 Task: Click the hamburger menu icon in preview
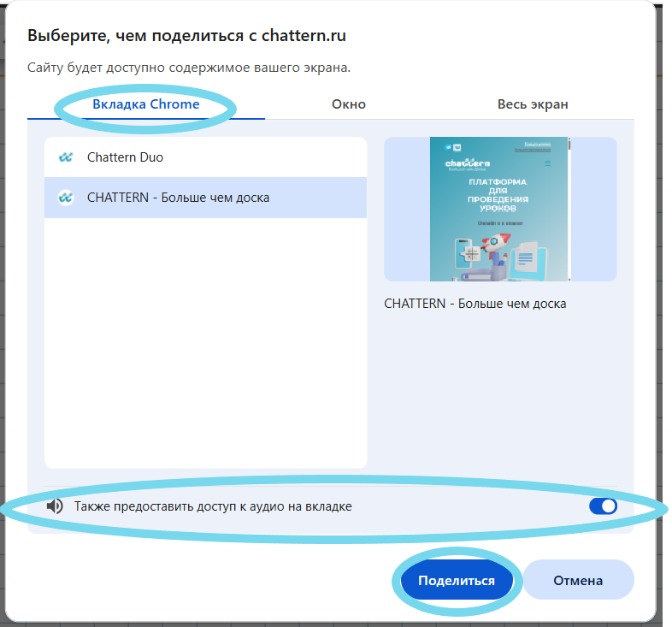tap(548, 163)
